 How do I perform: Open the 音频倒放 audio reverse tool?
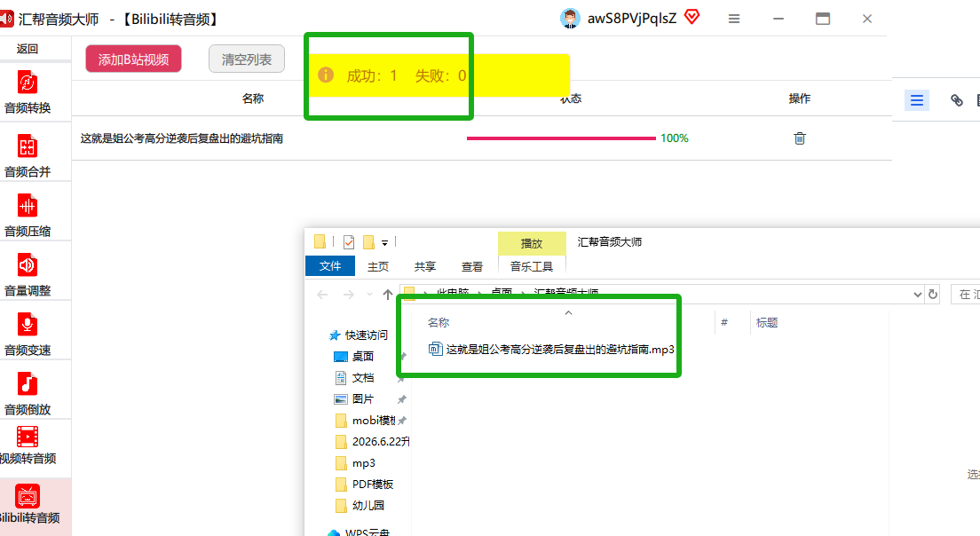(28, 392)
